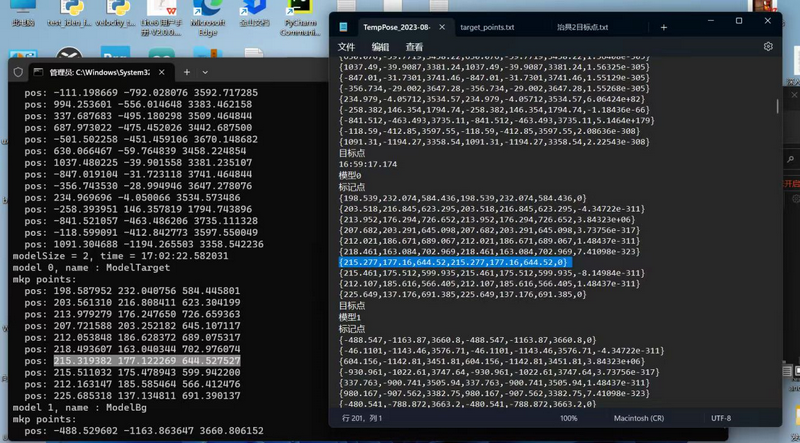Open the 文件 menu in Notepad
The image size is (800, 443).
click(x=346, y=47)
